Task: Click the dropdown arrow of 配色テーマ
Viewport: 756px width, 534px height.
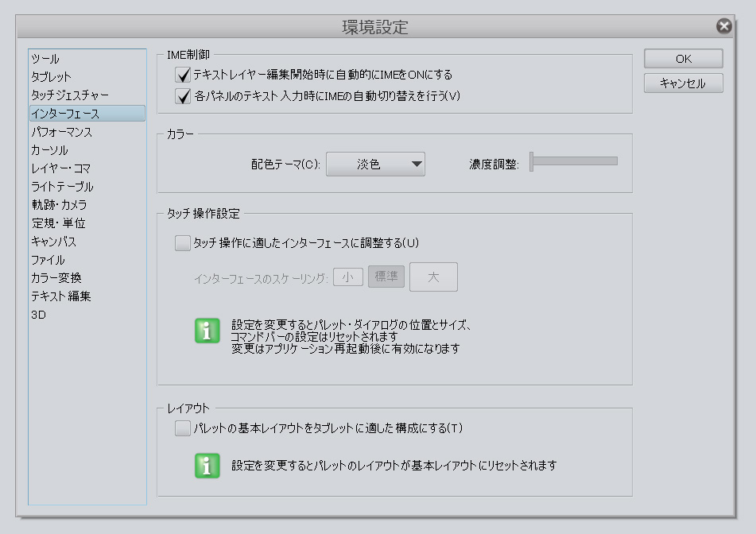Action: click(417, 164)
